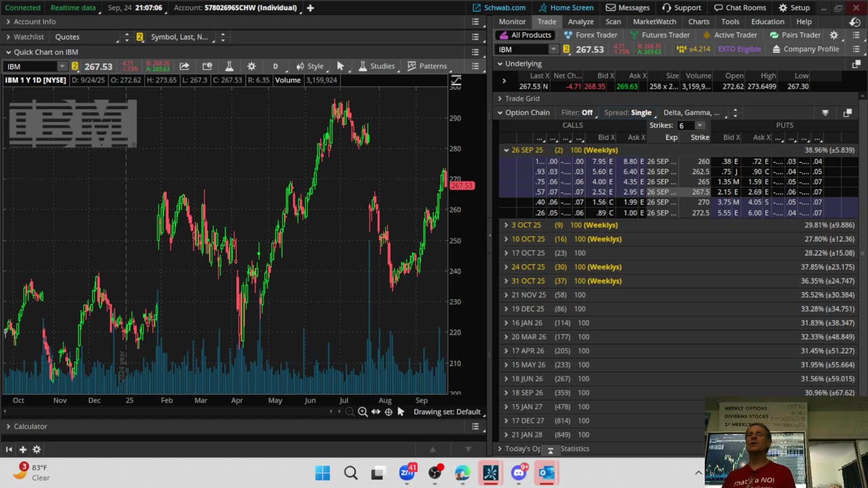Open the Calculator gadget list menu
Viewport: 868px width, 488px height.
(475, 426)
